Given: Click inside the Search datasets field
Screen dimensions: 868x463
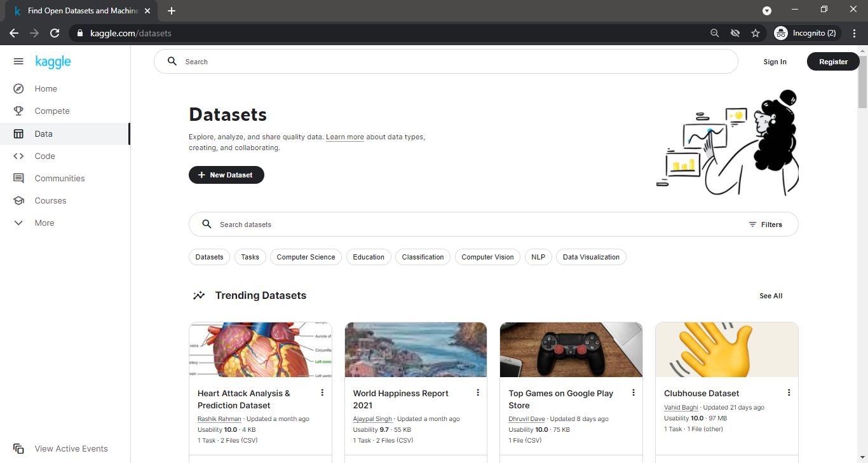Looking at the screenshot, I should pos(381,224).
